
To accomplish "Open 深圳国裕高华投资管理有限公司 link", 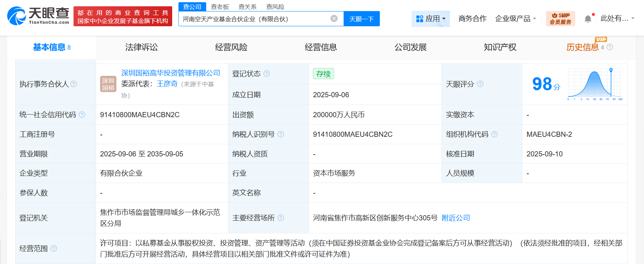I will point(171,73).
